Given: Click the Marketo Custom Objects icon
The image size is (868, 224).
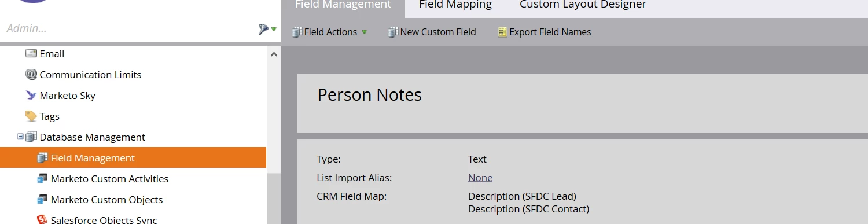Looking at the screenshot, I should coord(42,200).
